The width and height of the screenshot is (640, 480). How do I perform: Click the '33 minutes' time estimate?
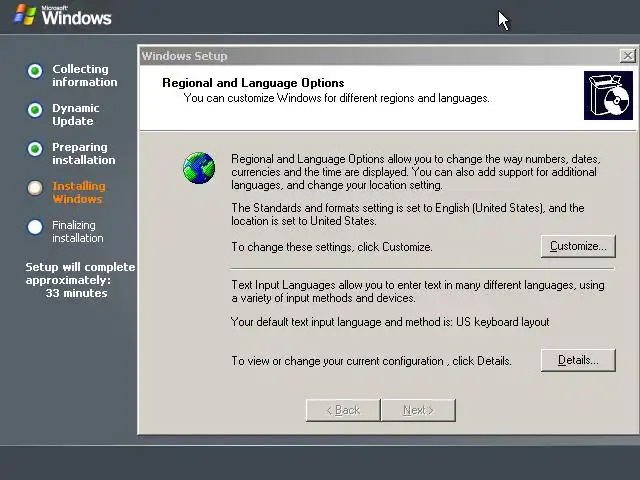[x=76, y=293]
